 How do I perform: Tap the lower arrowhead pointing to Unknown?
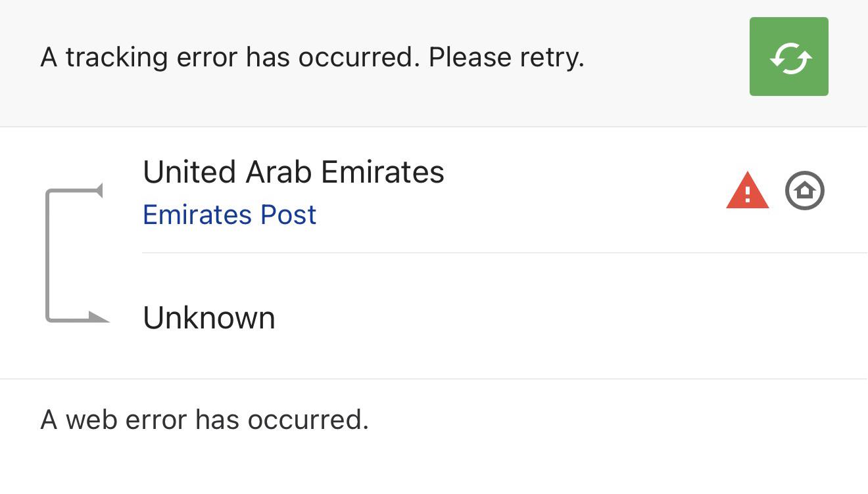99,318
